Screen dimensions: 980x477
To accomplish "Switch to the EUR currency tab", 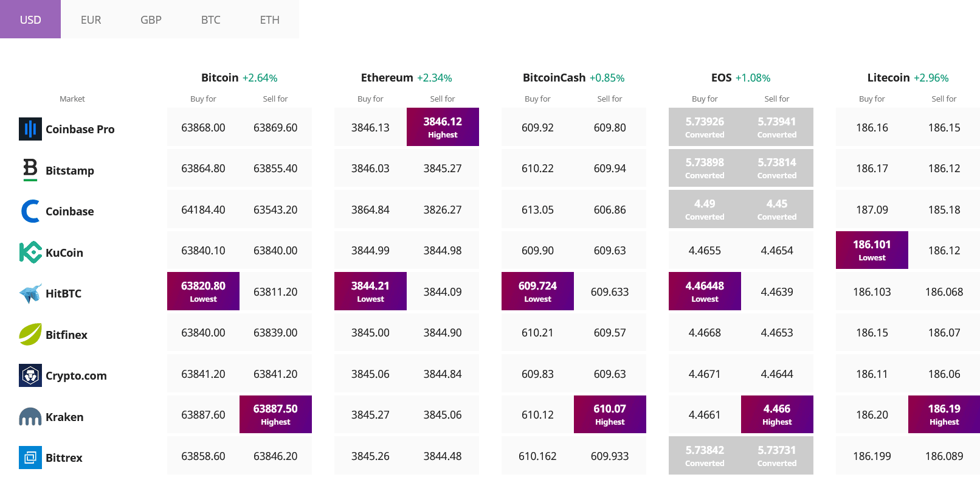I will point(91,19).
